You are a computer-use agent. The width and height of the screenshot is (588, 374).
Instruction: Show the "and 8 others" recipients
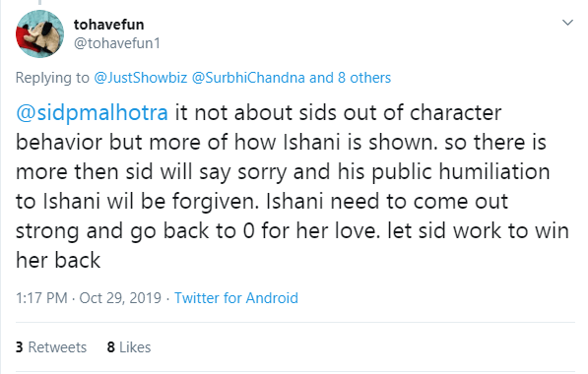click(350, 78)
